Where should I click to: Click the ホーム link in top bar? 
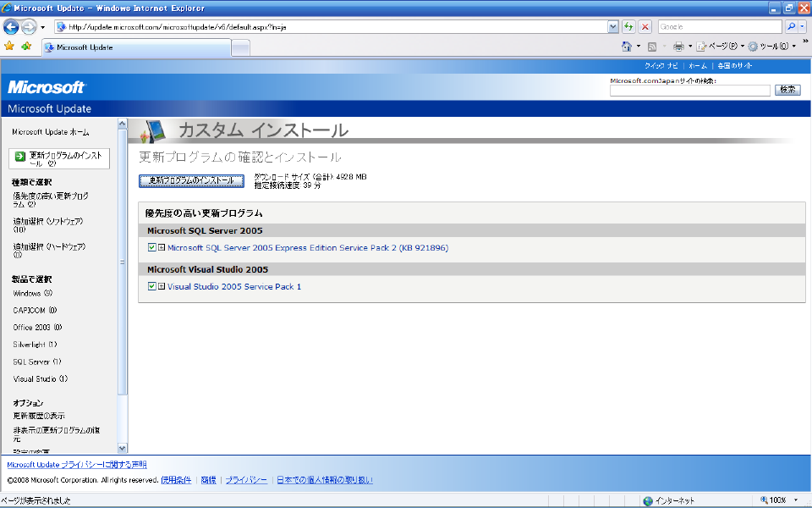pyautogui.click(x=698, y=66)
